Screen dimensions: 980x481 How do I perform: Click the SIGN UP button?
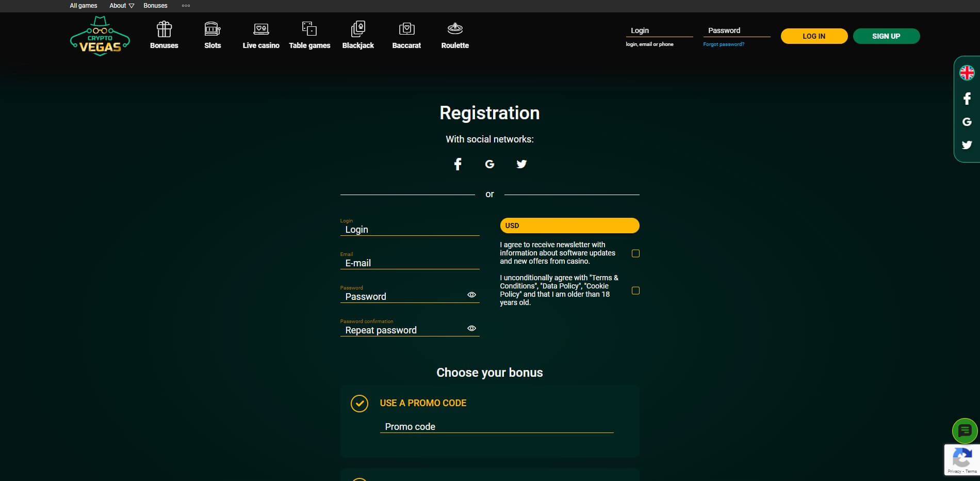click(886, 36)
